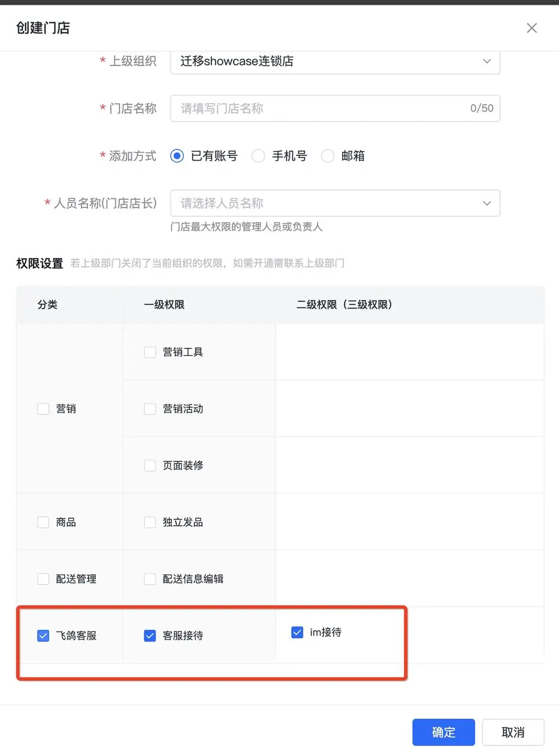Uncheck the 客服接待 permission
559x756 pixels.
[150, 636]
